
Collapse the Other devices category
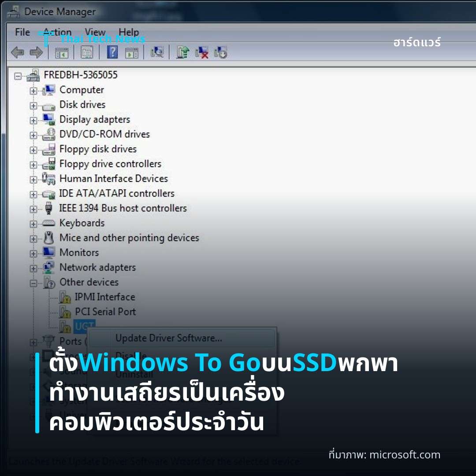click(x=33, y=283)
